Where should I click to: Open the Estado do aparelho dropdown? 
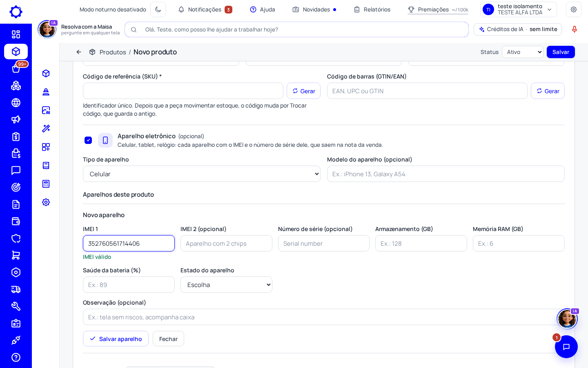coord(226,285)
